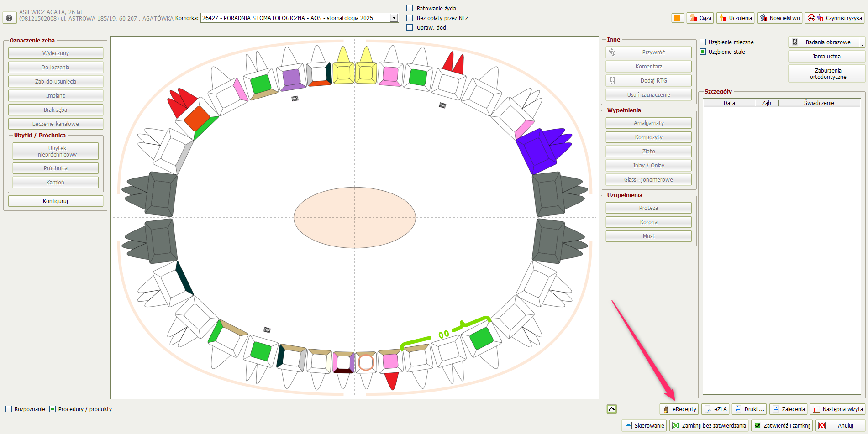Image resolution: width=868 pixels, height=434 pixels.
Task: Check the Ratowanie życia option
Action: [x=410, y=8]
